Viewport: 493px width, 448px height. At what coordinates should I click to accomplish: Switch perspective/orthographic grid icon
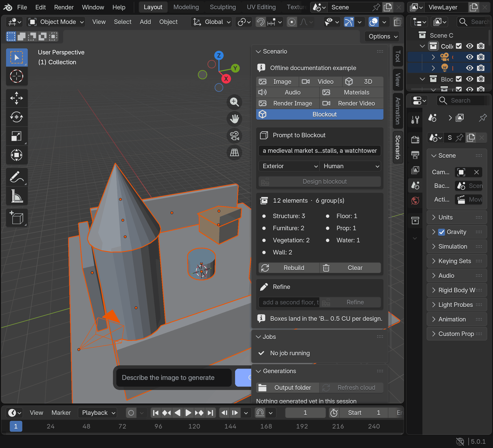pos(234,153)
